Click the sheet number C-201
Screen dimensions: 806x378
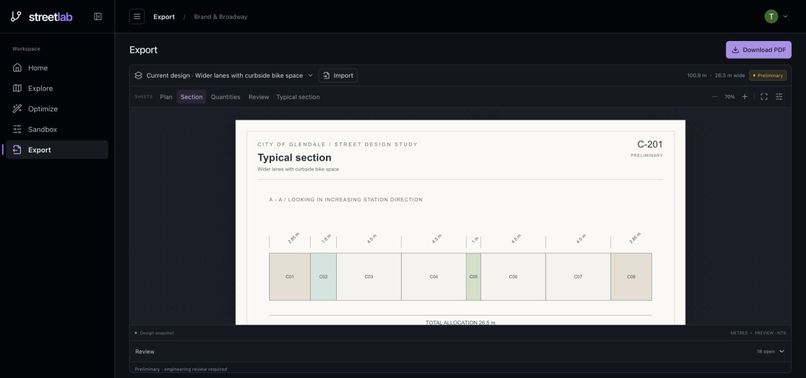tap(650, 145)
